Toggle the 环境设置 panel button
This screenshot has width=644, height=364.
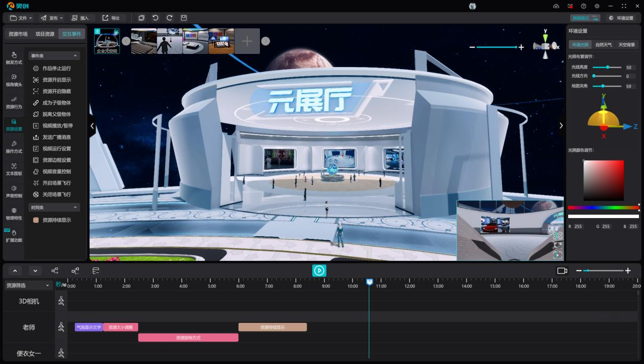tap(621, 18)
